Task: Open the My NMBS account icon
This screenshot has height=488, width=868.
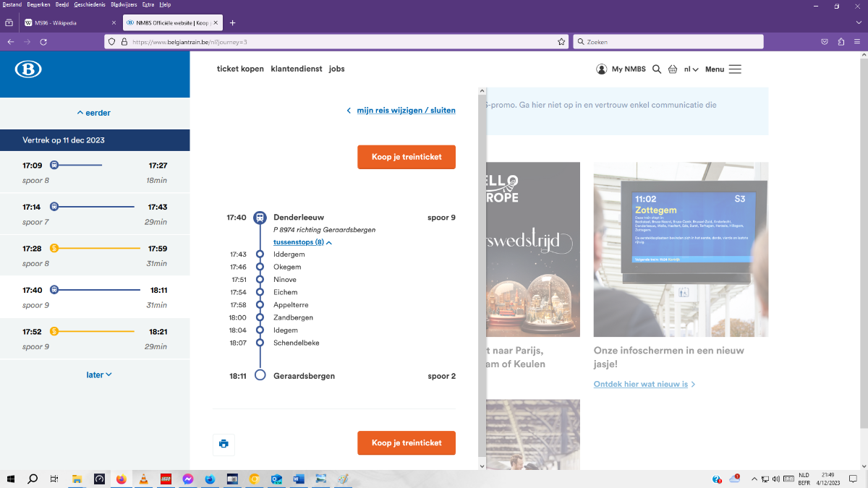Action: (602, 69)
